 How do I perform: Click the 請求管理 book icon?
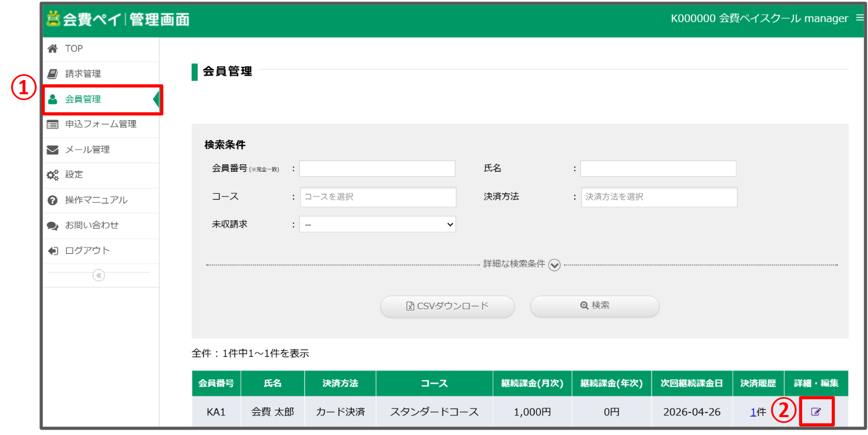(53, 74)
